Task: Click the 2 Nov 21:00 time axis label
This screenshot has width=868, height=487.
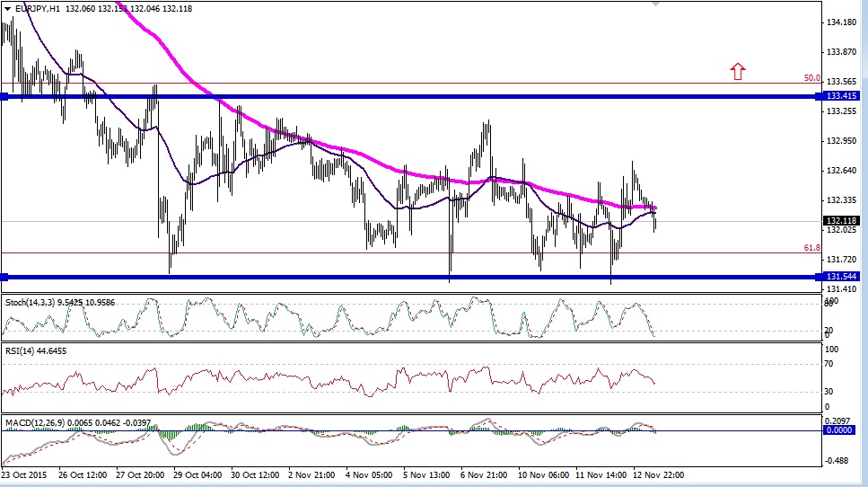Action: point(311,474)
